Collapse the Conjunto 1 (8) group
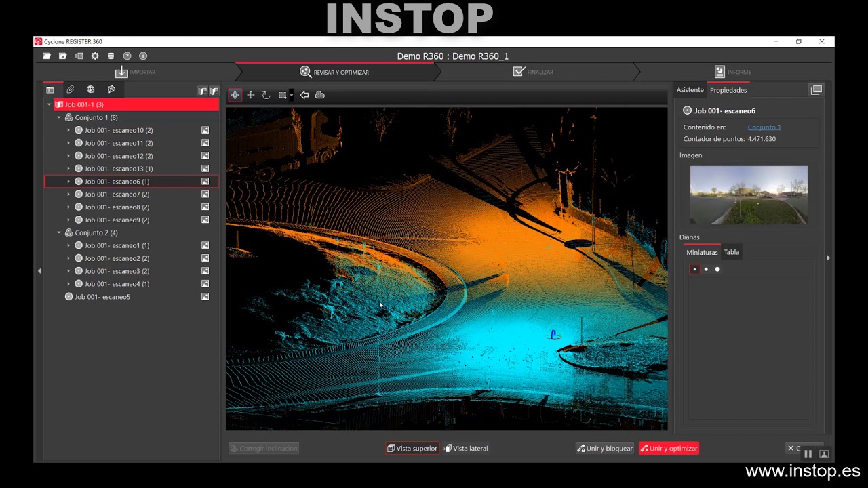 point(59,118)
